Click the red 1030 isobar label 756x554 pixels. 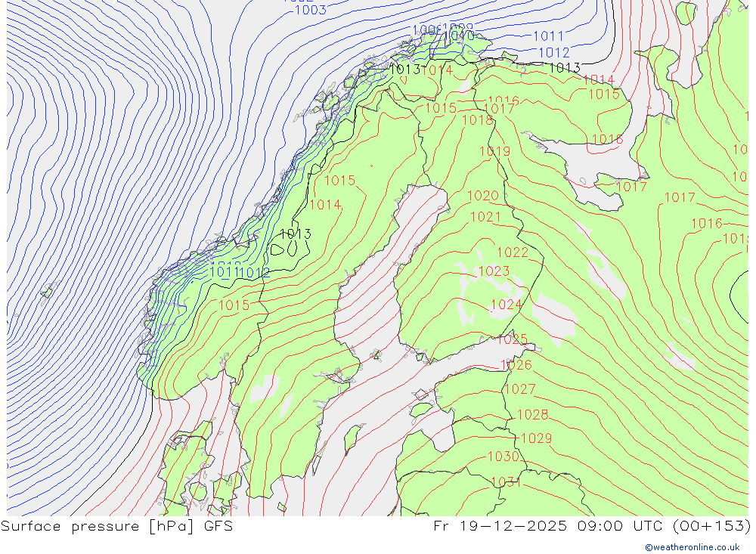[503, 457]
